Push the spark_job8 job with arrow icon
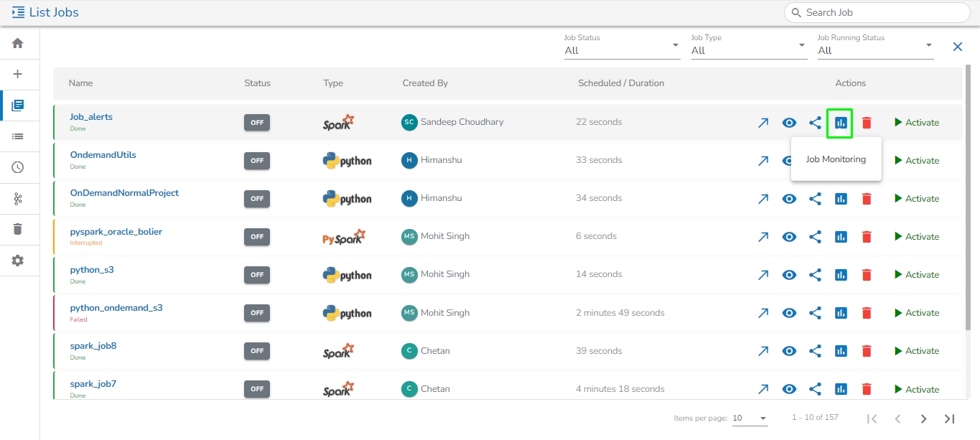The height and width of the screenshot is (440, 980). click(x=763, y=351)
